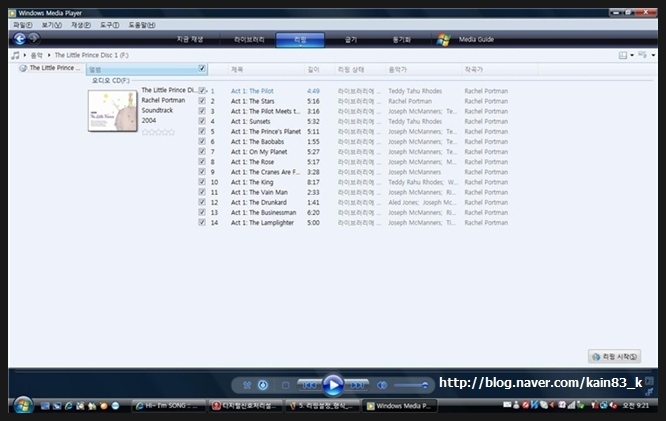The height and width of the screenshot is (421, 666).
Task: Uncheck track 12 Act 1: The Drunkard
Action: [x=202, y=202]
